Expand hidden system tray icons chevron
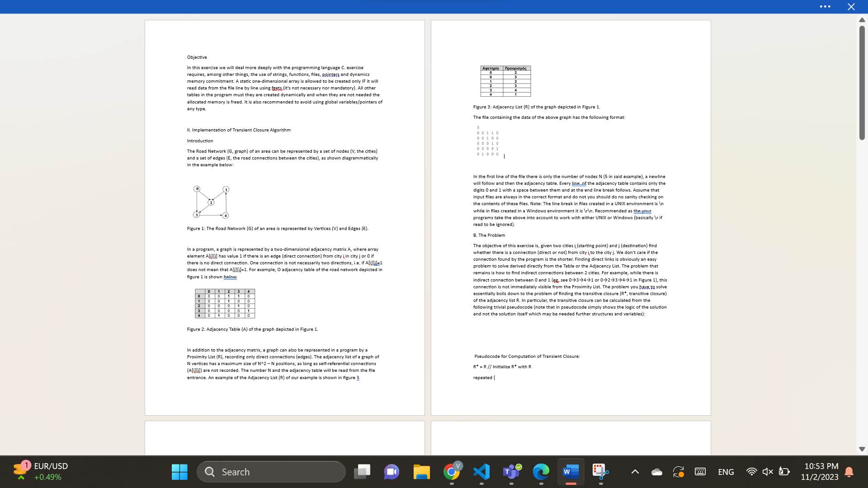The height and width of the screenshot is (488, 868). 635,472
